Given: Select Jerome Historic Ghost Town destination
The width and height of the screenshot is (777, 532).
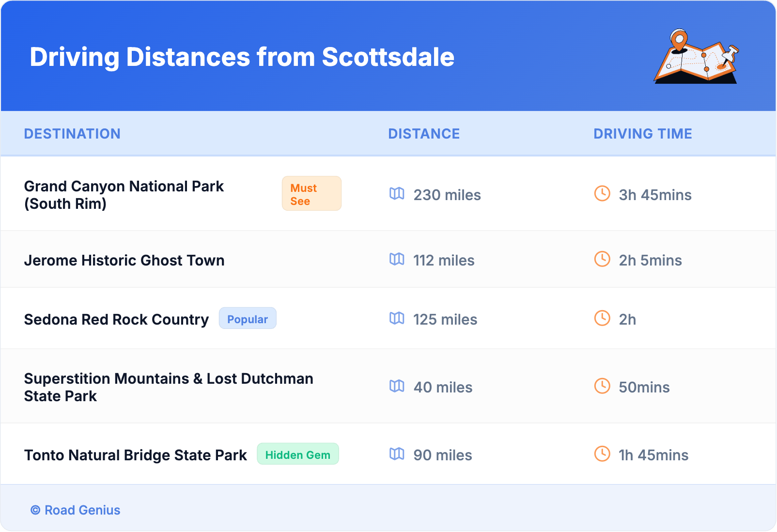Looking at the screenshot, I should point(124,261).
